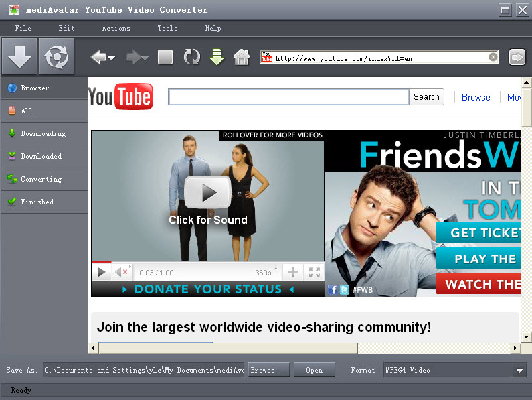Click the convert button with circular arrows
The width and height of the screenshot is (532, 400).
point(56,57)
